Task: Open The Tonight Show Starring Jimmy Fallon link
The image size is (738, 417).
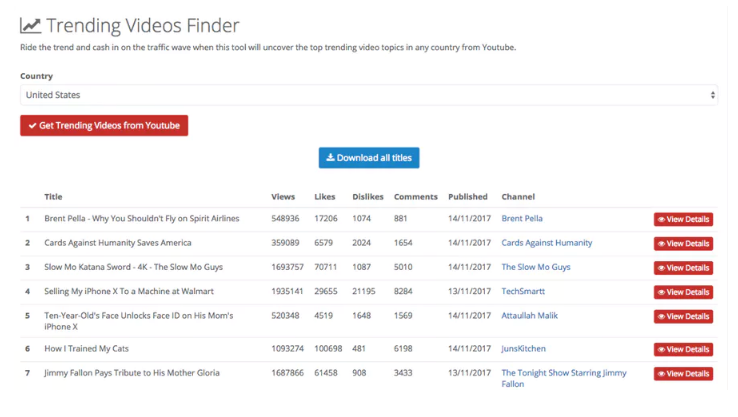Action: [564, 378]
